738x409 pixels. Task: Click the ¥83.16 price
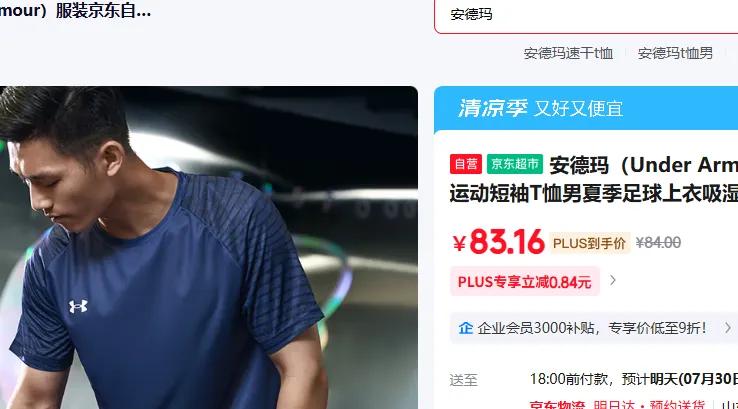tap(498, 242)
